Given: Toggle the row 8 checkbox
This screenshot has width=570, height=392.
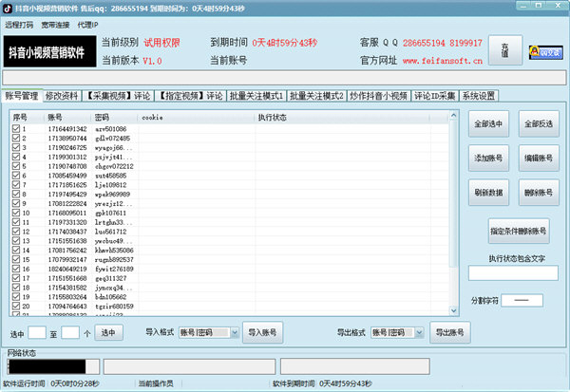Looking at the screenshot, I should pyautogui.click(x=16, y=194).
